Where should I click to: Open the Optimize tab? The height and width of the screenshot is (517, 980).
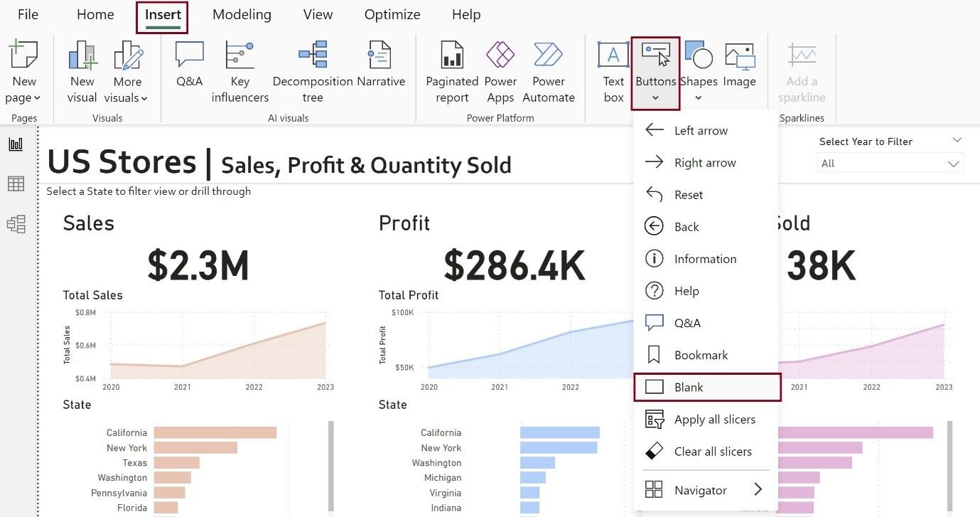click(392, 14)
